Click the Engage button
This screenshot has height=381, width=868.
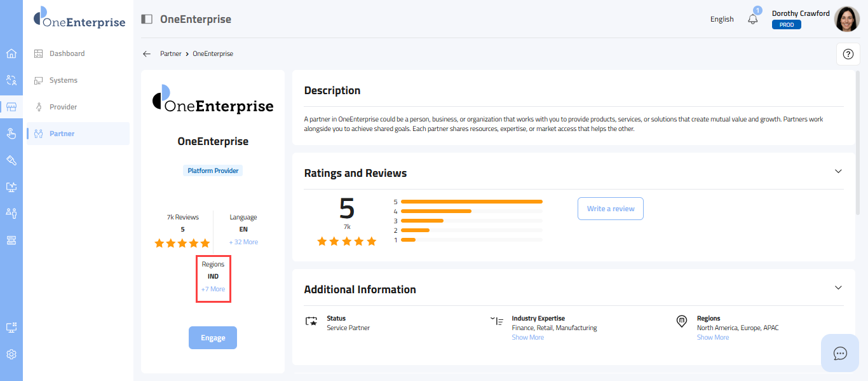(x=213, y=338)
